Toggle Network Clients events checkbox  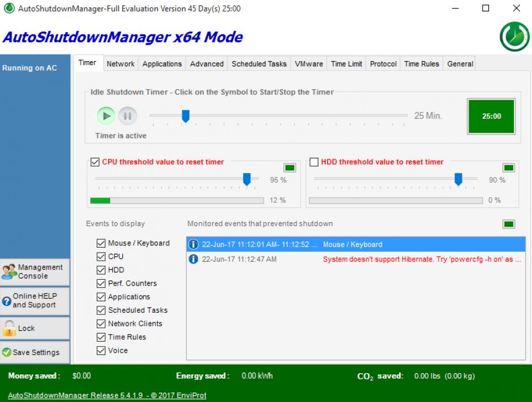click(x=101, y=324)
